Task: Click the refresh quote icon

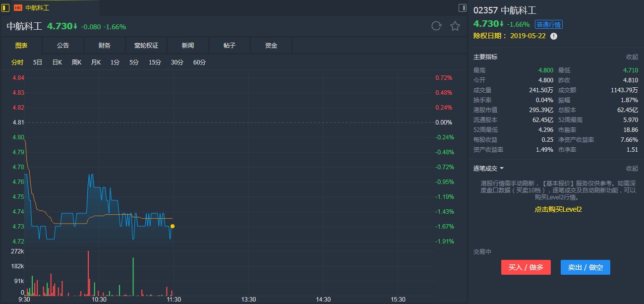Action: 436,26
